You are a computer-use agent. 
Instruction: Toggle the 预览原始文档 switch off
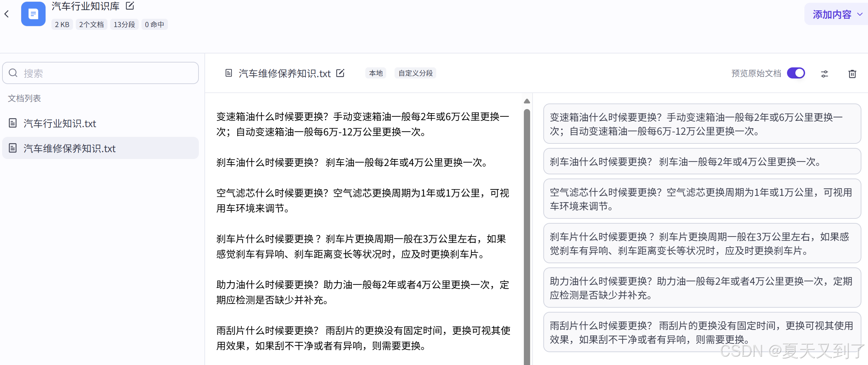tap(796, 73)
